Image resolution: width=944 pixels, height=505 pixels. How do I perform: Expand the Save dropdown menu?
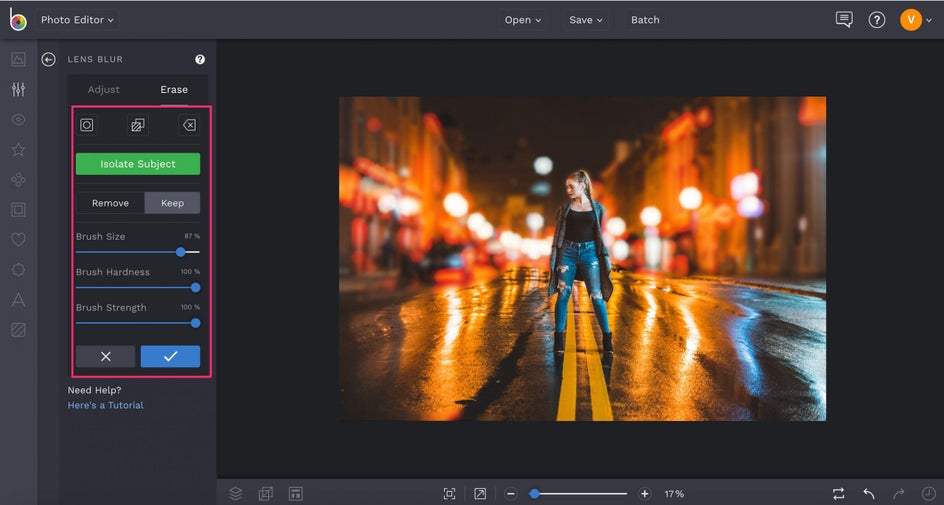pos(586,20)
